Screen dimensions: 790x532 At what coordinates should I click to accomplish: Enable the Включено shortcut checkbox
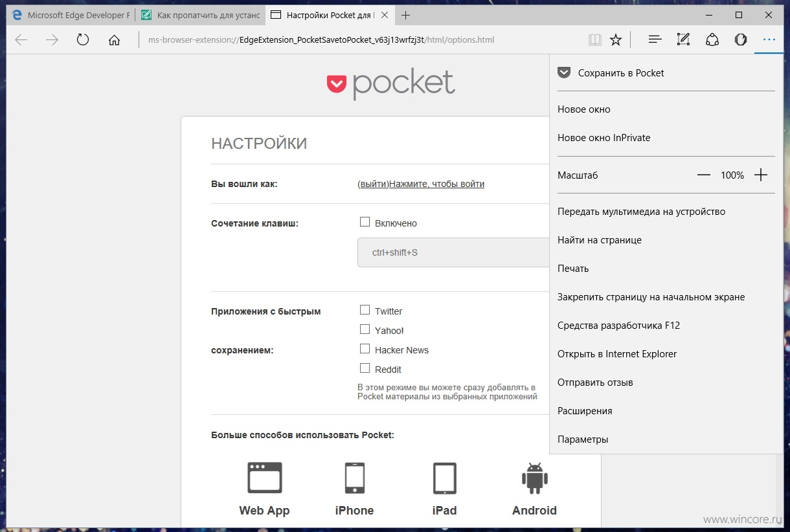[365, 223]
